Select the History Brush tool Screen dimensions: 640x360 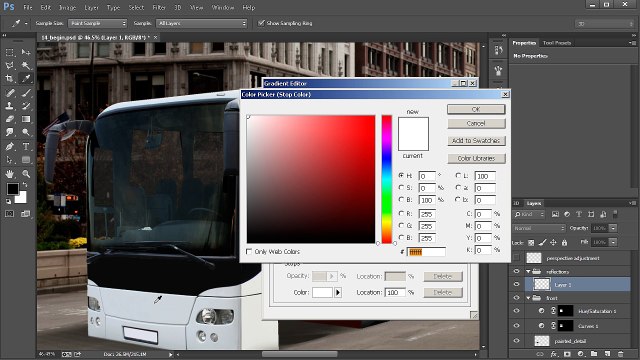click(26, 106)
